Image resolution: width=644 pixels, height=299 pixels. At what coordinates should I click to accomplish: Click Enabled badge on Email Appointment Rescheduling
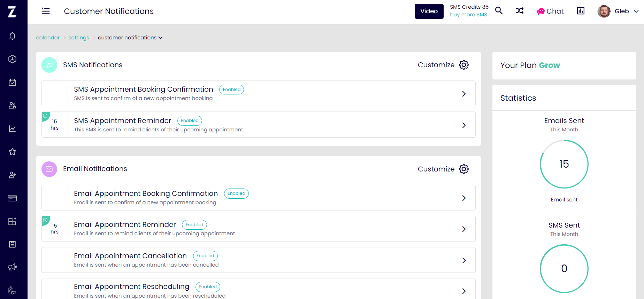[x=208, y=287]
